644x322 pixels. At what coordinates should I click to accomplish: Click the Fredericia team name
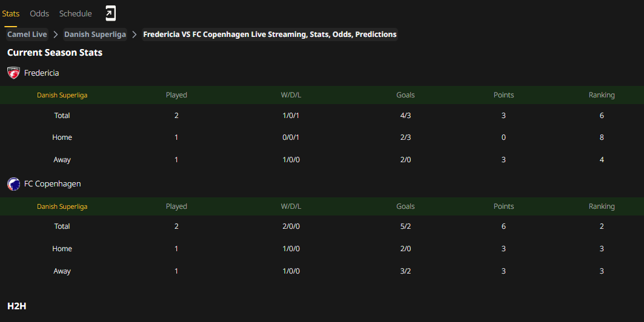(41, 73)
